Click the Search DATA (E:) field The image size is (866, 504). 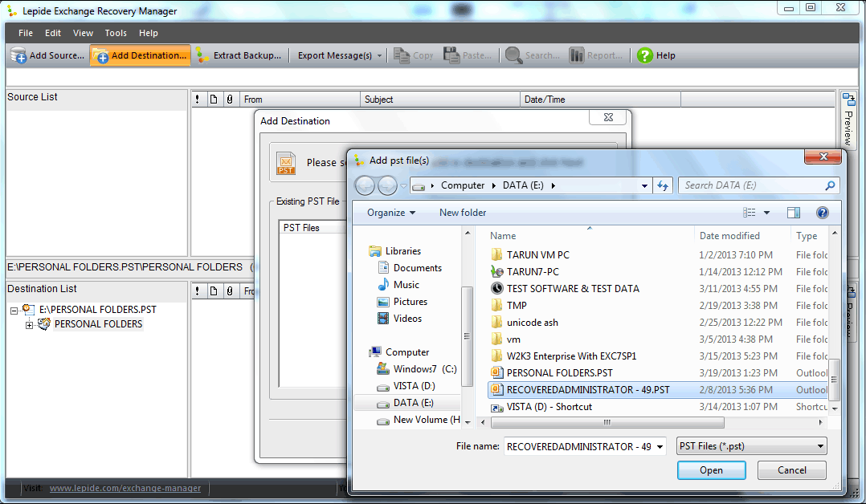(x=759, y=185)
